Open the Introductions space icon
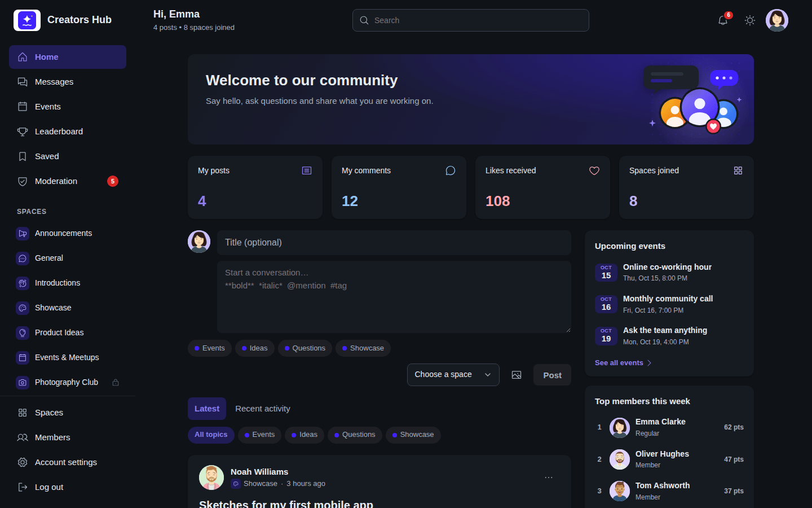Viewport: 812px width, 508px height. click(23, 283)
